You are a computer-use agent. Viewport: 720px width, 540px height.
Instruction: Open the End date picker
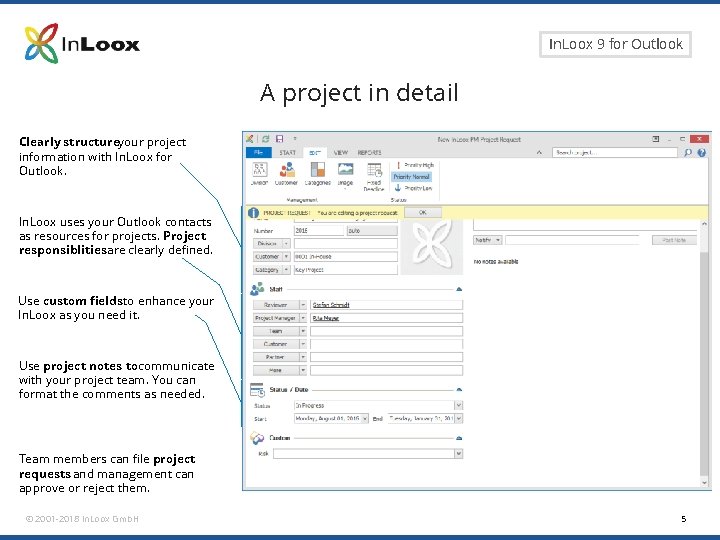[x=458, y=418]
